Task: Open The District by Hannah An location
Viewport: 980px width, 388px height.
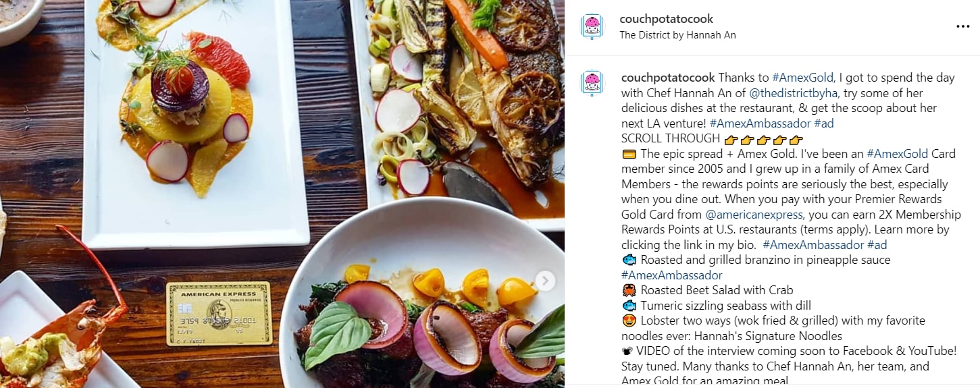Action: 677,35
